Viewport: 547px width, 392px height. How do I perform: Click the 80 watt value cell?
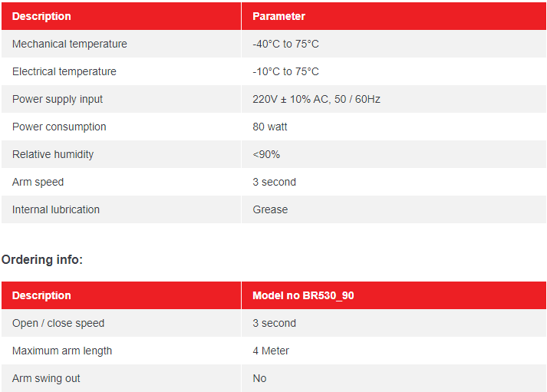pyautogui.click(x=270, y=127)
